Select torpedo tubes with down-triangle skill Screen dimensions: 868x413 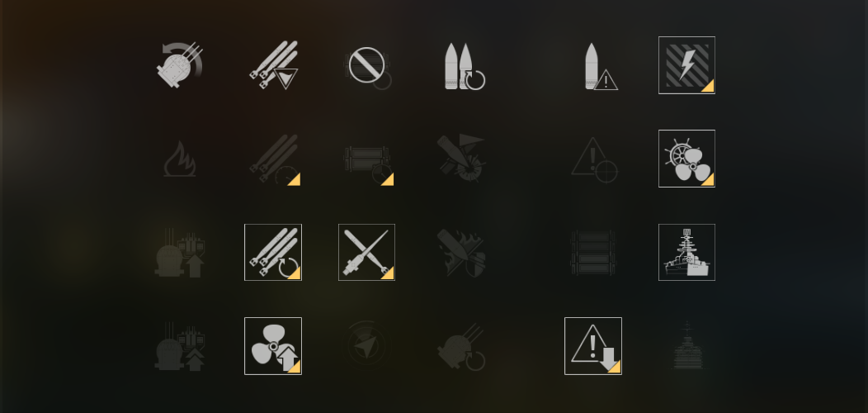(273, 65)
